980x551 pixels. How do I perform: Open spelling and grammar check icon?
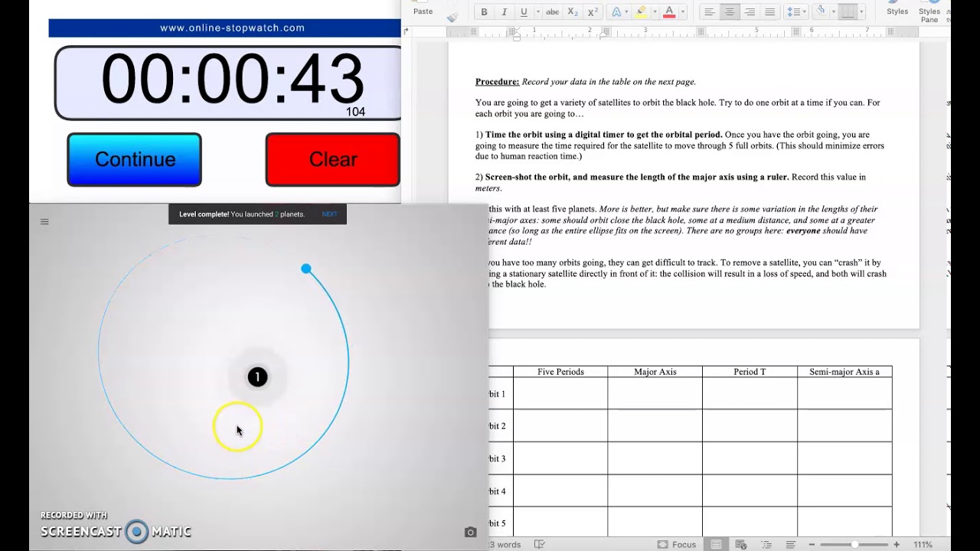point(540,544)
